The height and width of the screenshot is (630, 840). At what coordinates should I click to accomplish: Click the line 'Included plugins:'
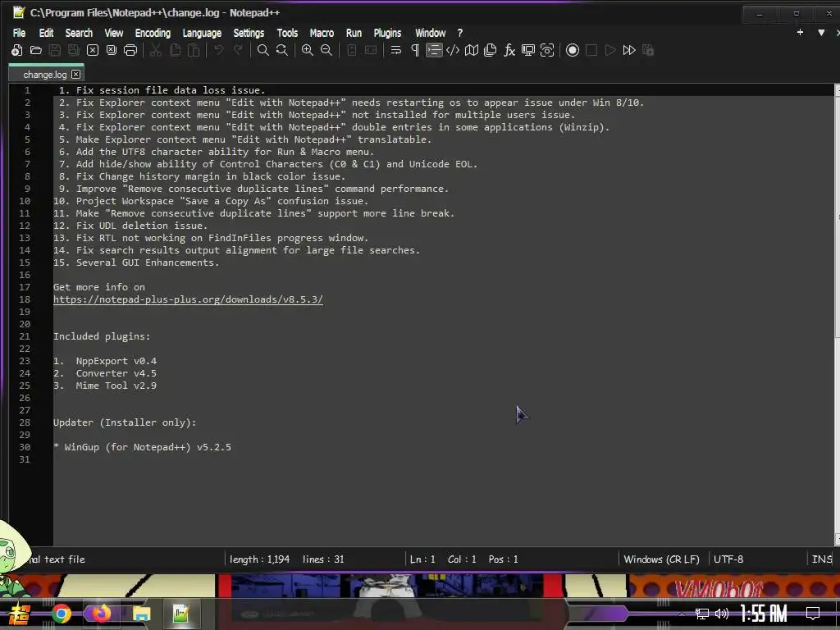pyautogui.click(x=102, y=336)
